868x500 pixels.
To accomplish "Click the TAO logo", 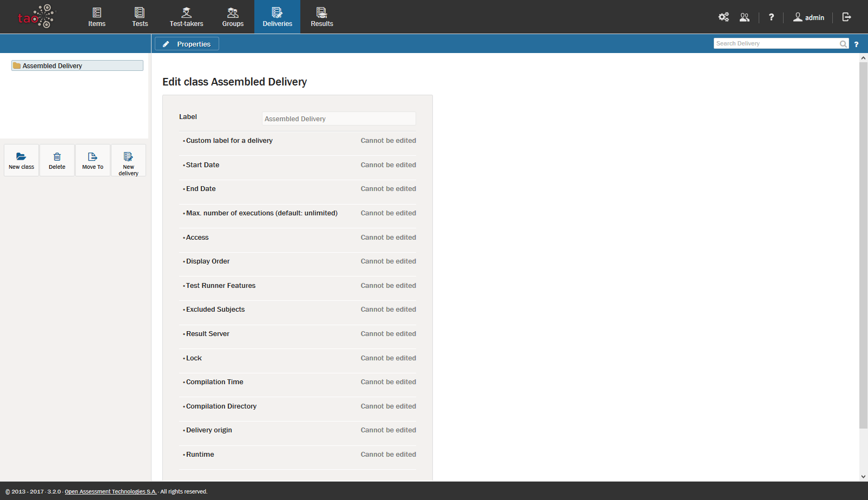I will point(36,17).
